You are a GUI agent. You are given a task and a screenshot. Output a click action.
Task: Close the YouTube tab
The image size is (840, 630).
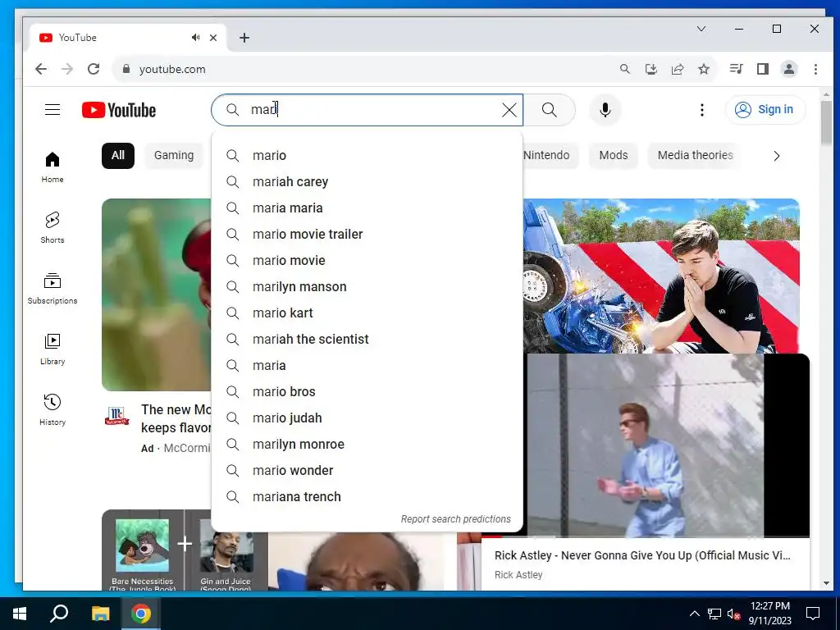click(213, 38)
